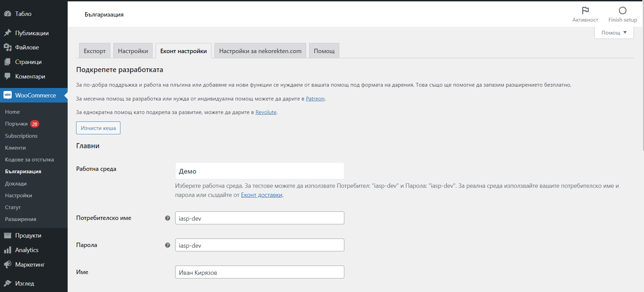The image size is (644, 292).
Task: Click the Подкрепете разработката heading
Action: pos(120,70)
